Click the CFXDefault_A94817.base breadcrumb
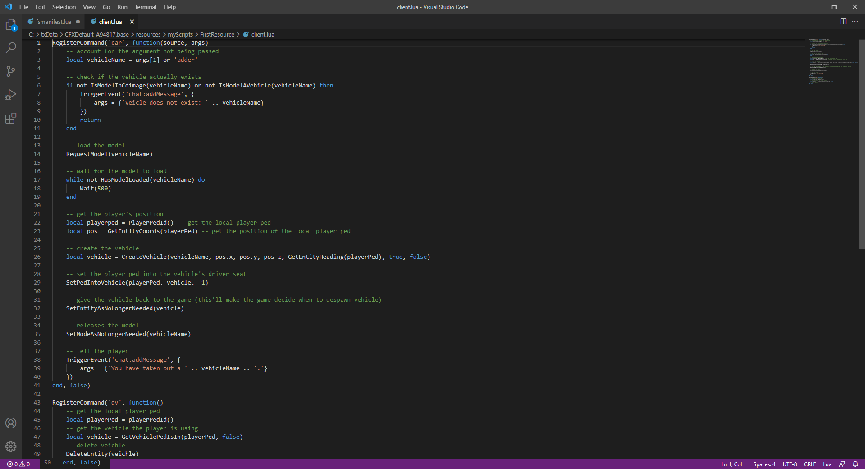The width and height of the screenshot is (868, 469). [x=97, y=34]
